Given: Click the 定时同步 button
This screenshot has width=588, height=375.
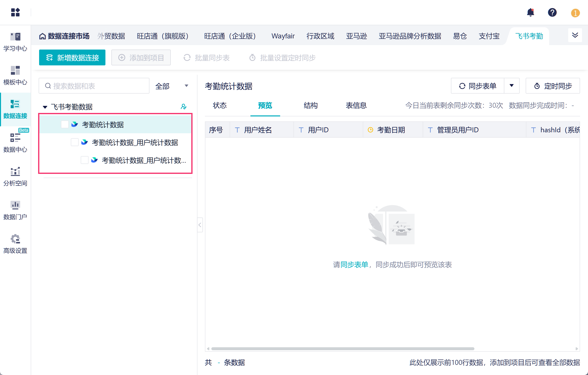Looking at the screenshot, I should tap(553, 86).
